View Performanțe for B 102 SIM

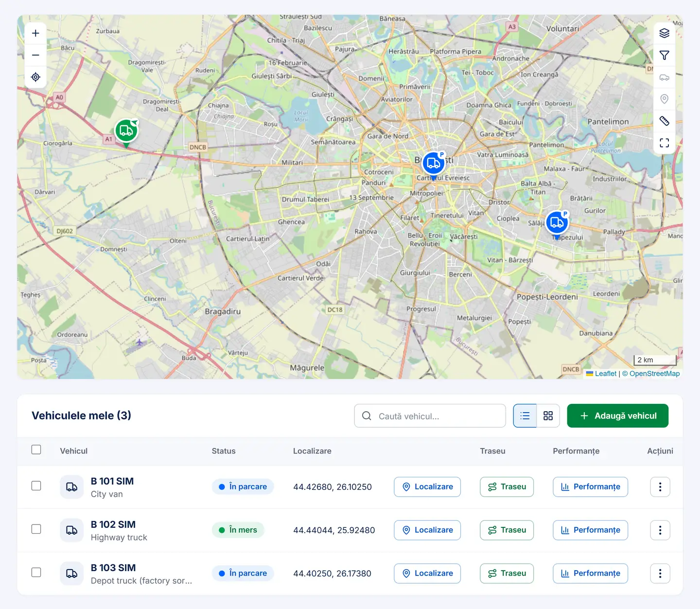pyautogui.click(x=591, y=530)
